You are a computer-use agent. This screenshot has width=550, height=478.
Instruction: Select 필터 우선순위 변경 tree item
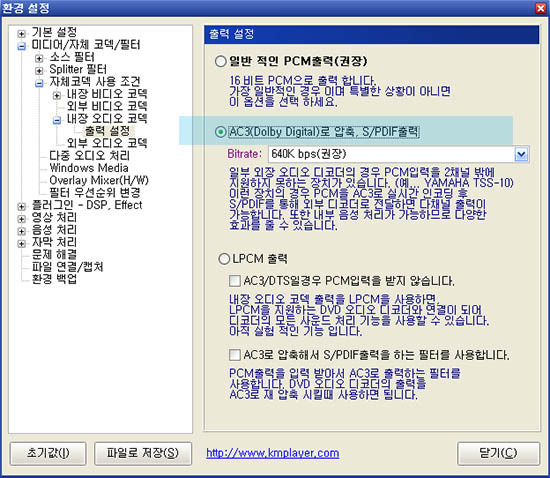click(x=95, y=193)
